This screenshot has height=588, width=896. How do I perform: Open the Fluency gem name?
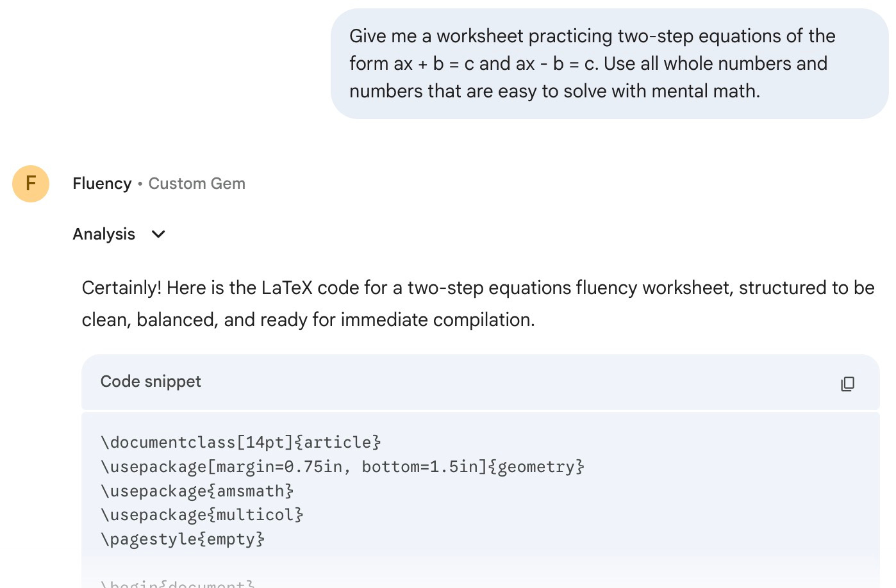[x=102, y=184]
